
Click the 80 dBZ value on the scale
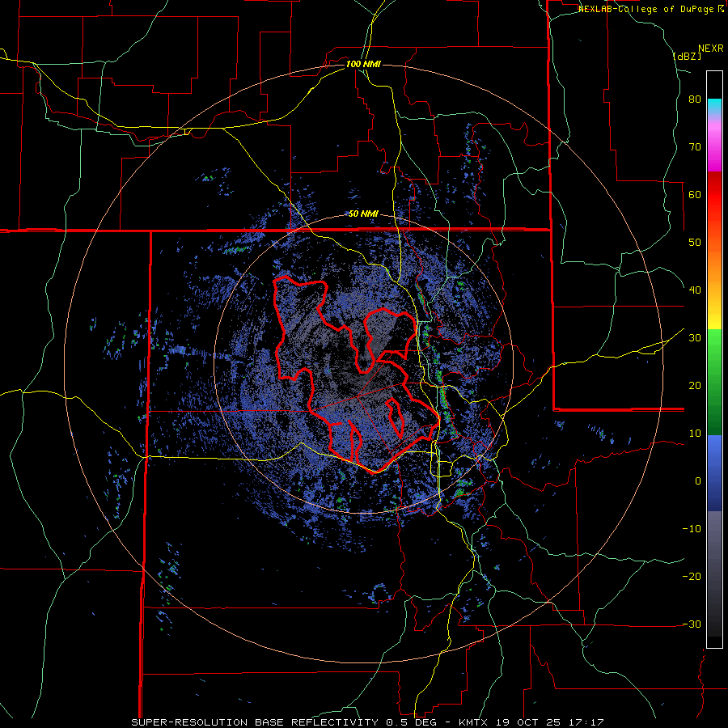tap(695, 99)
